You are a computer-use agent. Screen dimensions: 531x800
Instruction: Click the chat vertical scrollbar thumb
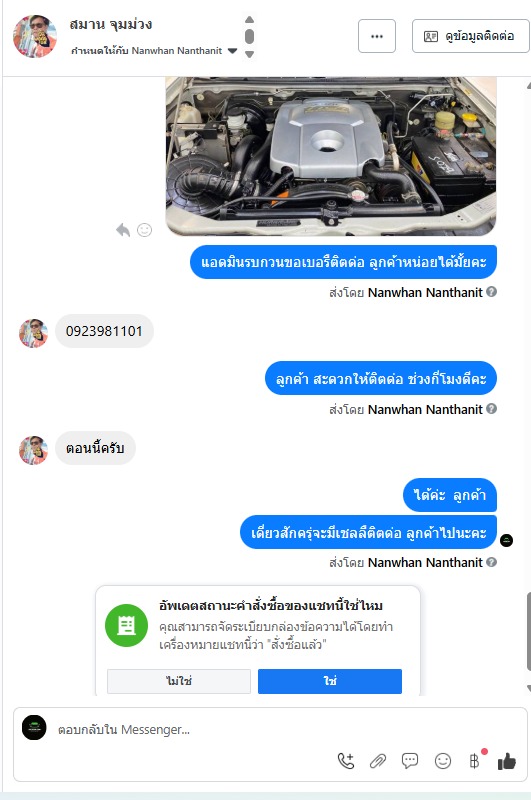pos(528,632)
